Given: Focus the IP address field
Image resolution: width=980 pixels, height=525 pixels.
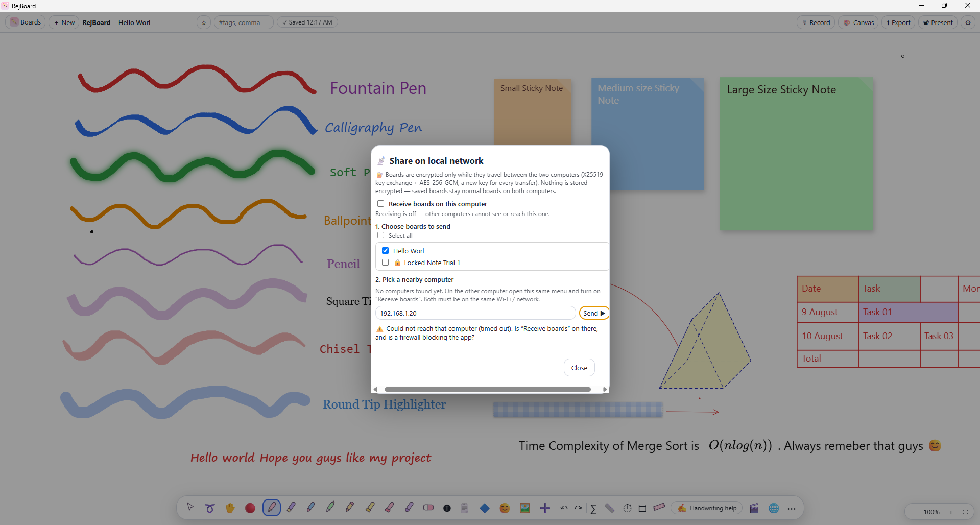Looking at the screenshot, I should [475, 313].
